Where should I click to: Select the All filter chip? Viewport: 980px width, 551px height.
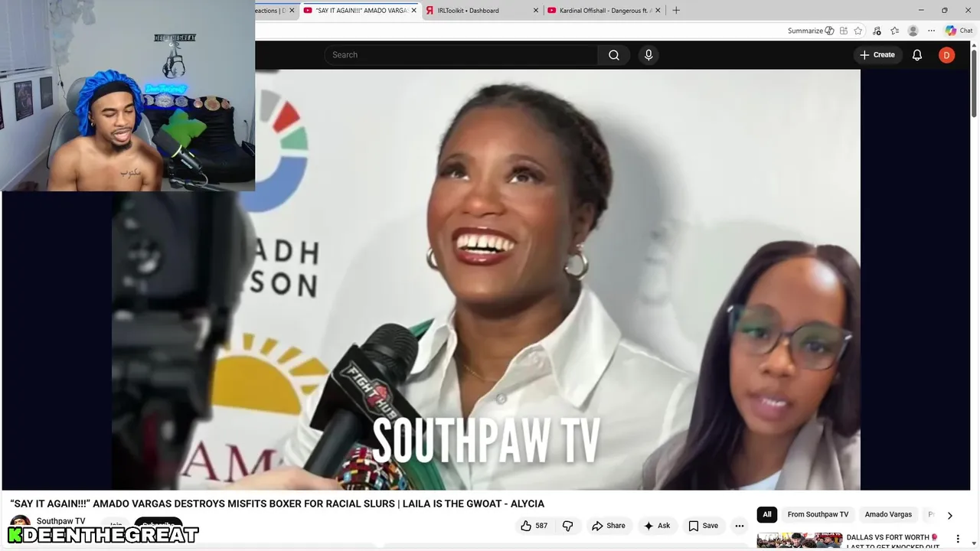pos(766,515)
